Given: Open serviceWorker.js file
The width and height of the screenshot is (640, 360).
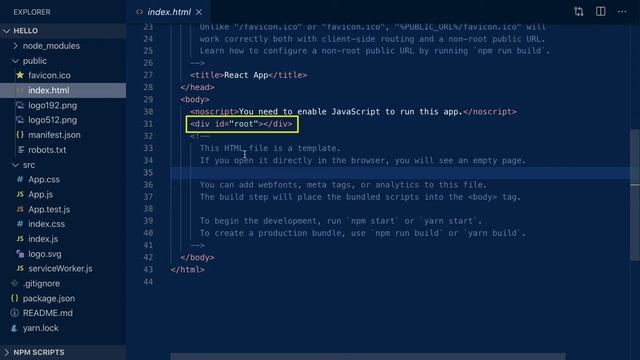Looking at the screenshot, I should point(63,269).
